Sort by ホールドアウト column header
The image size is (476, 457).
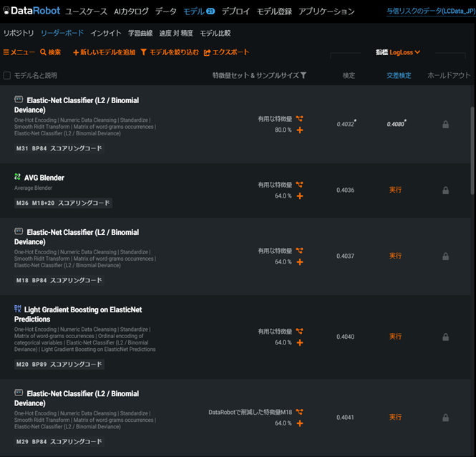(x=449, y=75)
